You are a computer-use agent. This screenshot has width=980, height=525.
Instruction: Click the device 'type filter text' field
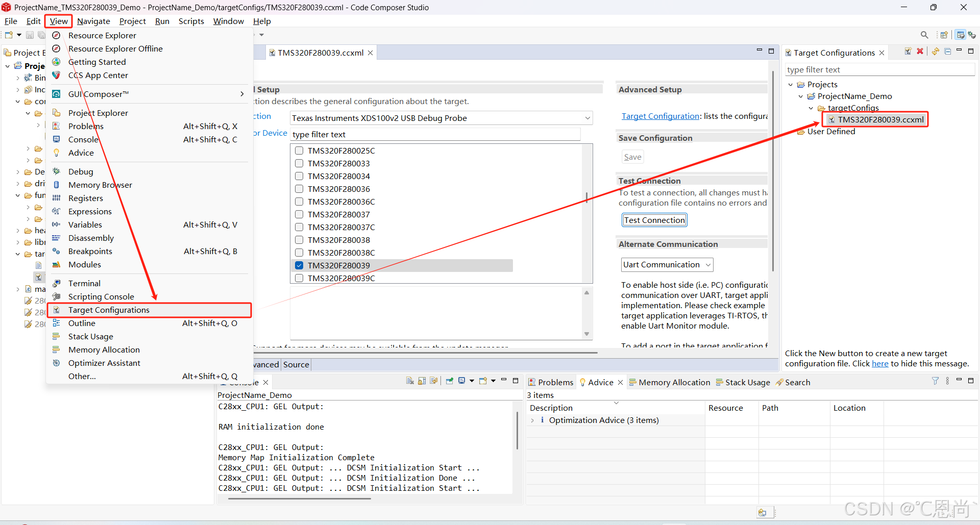[435, 134]
